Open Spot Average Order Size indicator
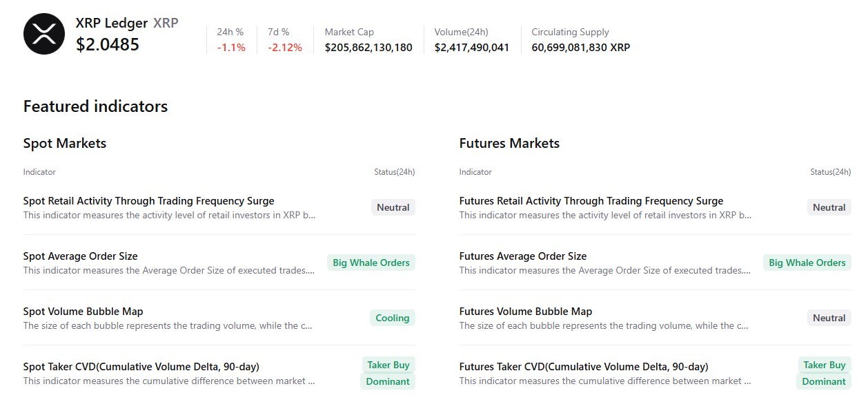This screenshot has height=400, width=868. (80, 256)
